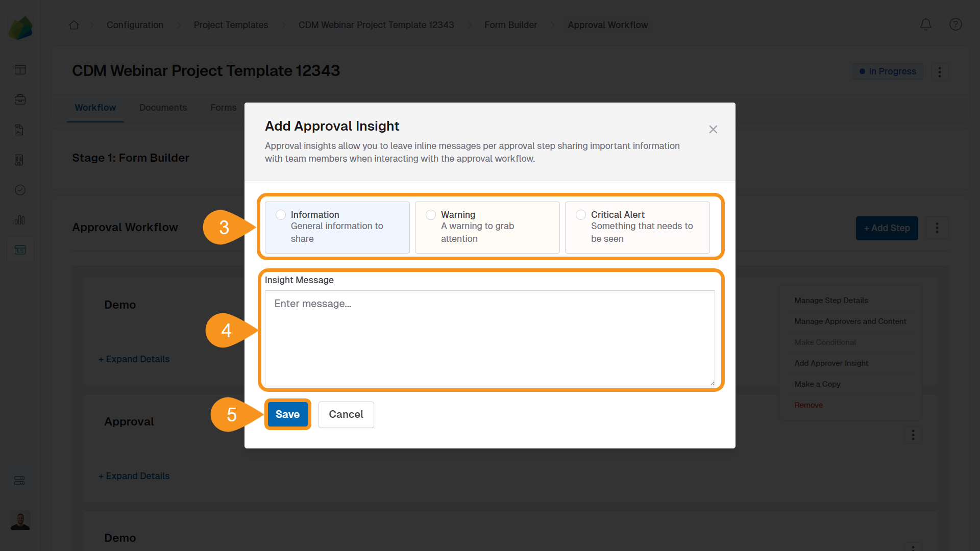Image resolution: width=980 pixels, height=551 pixels.
Task: Select the highlighted workflow templates sidebar icon
Action: 20,249
